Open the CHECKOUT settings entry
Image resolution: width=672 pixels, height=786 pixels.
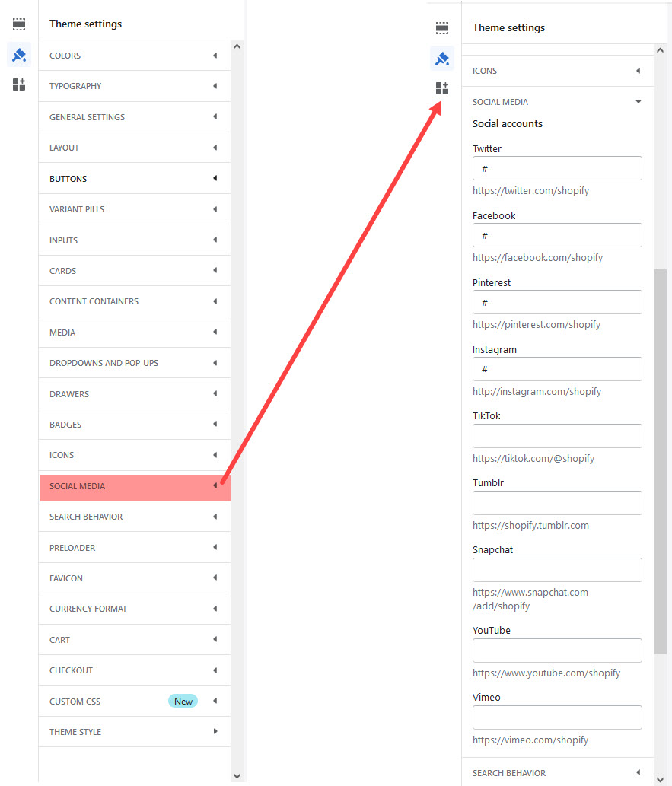[x=134, y=670]
